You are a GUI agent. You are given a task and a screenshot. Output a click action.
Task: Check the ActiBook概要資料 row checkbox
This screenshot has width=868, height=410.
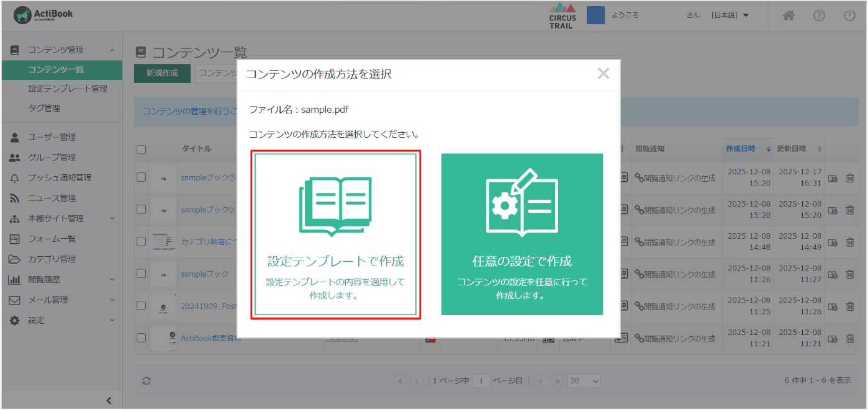coord(142,338)
